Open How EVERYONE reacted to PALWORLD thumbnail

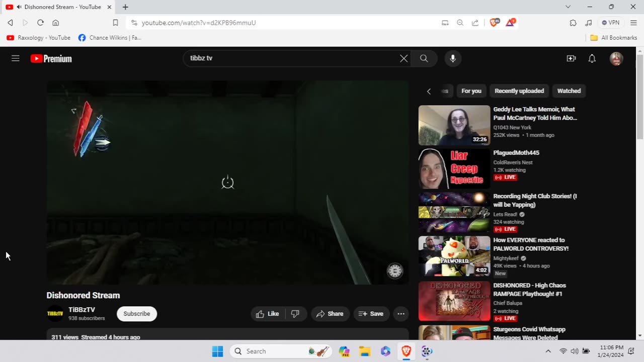click(454, 256)
